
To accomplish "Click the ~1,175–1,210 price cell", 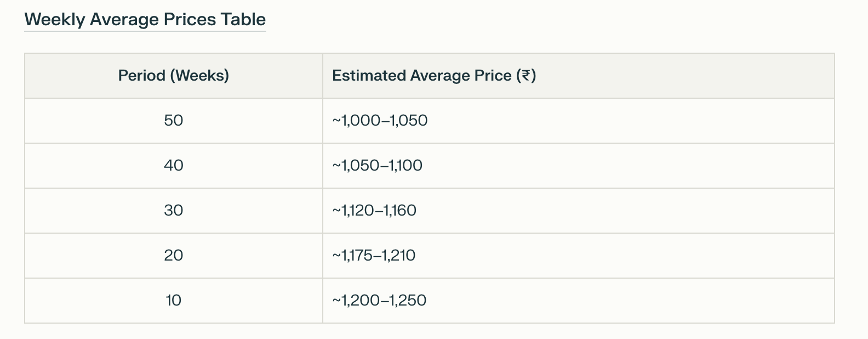I will [x=374, y=256].
